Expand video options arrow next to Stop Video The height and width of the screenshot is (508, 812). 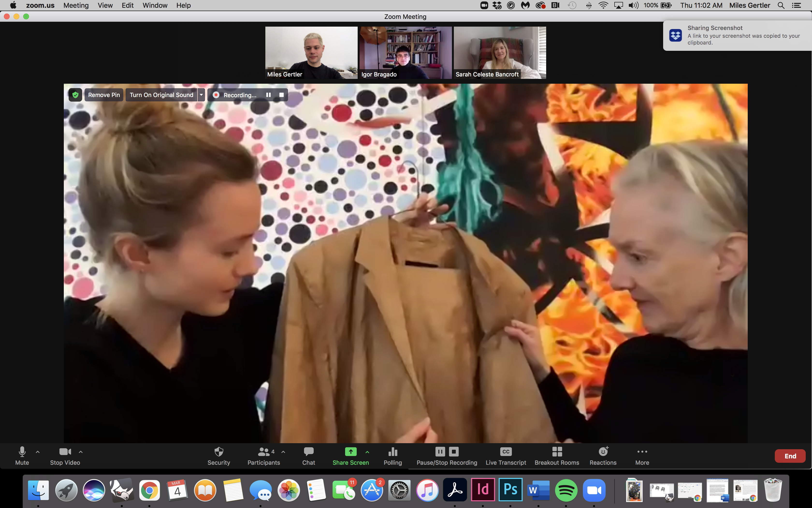coord(80,452)
